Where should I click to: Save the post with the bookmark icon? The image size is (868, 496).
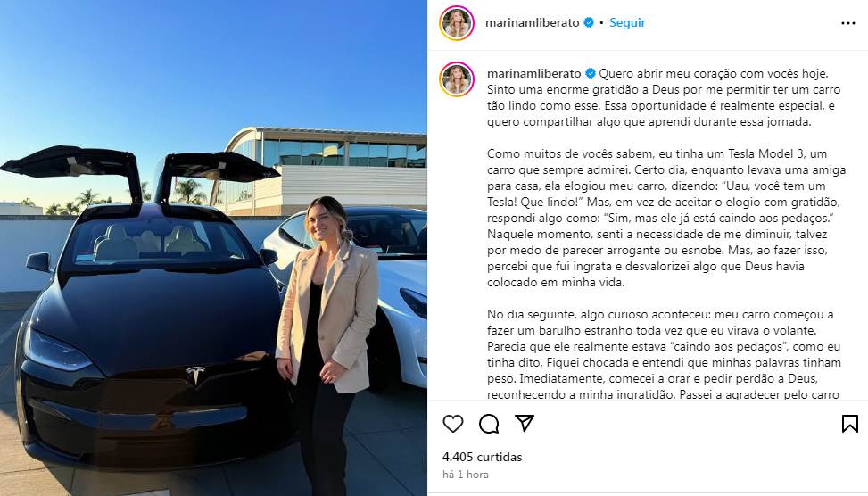pos(850,424)
